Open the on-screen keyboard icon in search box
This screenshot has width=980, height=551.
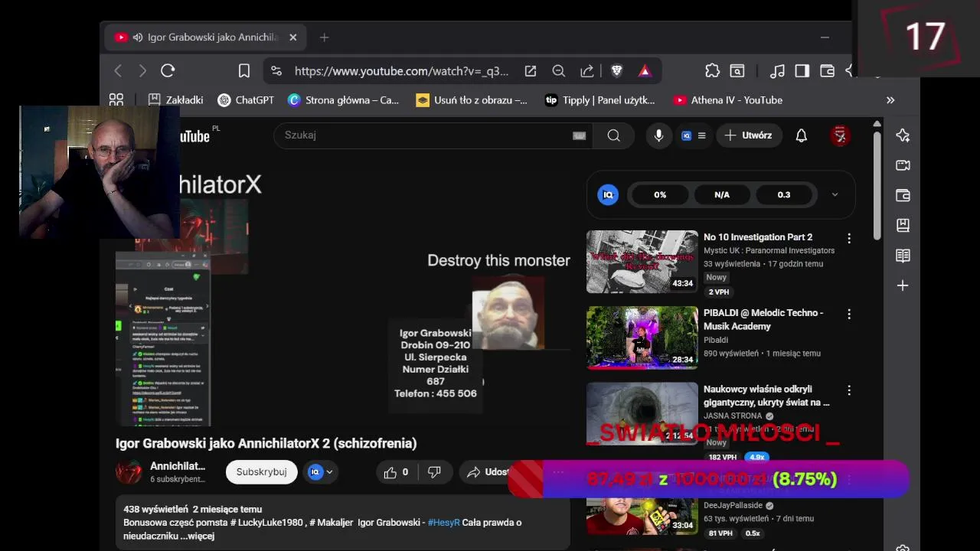tap(580, 135)
